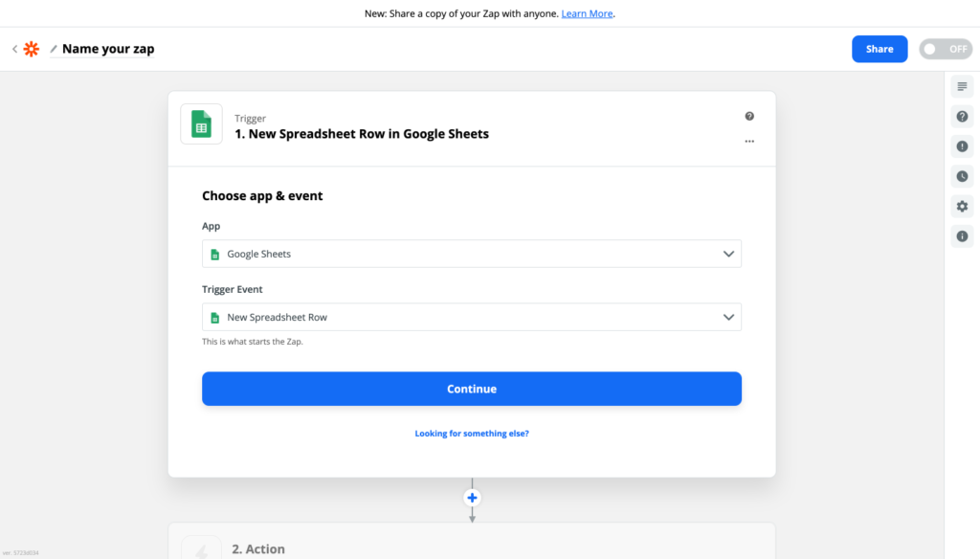
Task: Open the App dropdown showing Google Sheets
Action: tap(471, 254)
